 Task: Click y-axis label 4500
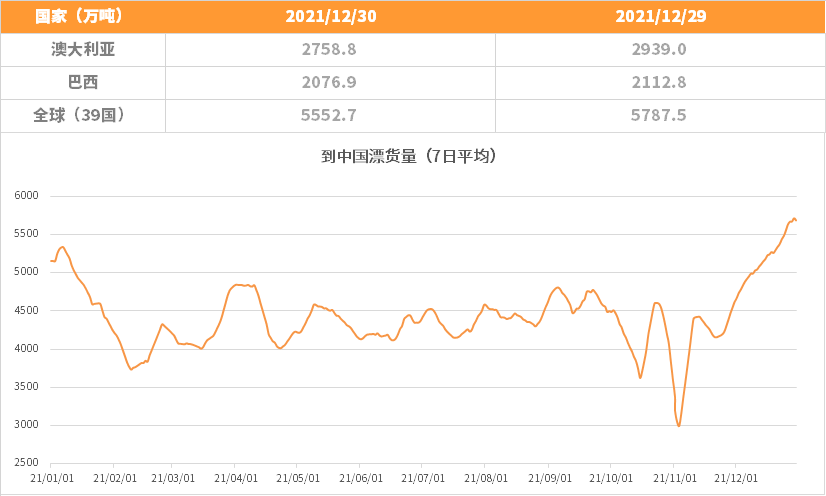pyautogui.click(x=26, y=310)
